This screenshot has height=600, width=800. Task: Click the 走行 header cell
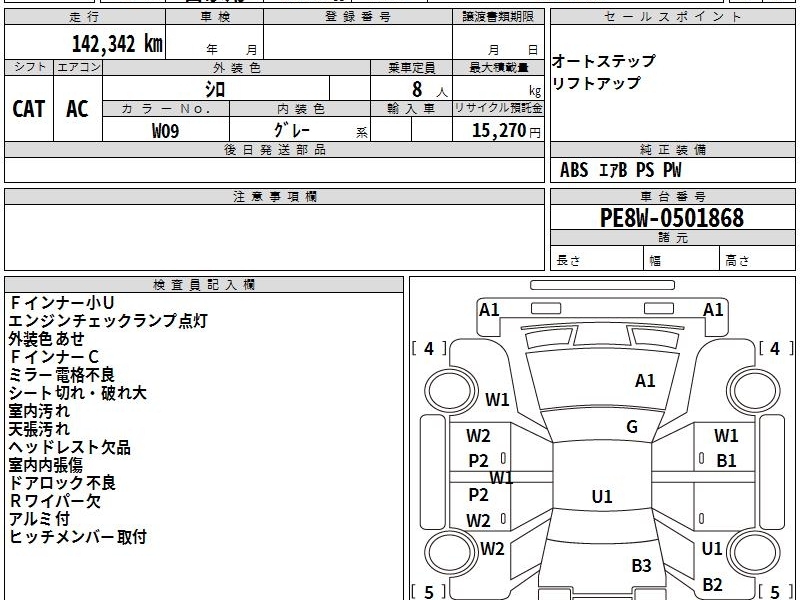coord(85,16)
